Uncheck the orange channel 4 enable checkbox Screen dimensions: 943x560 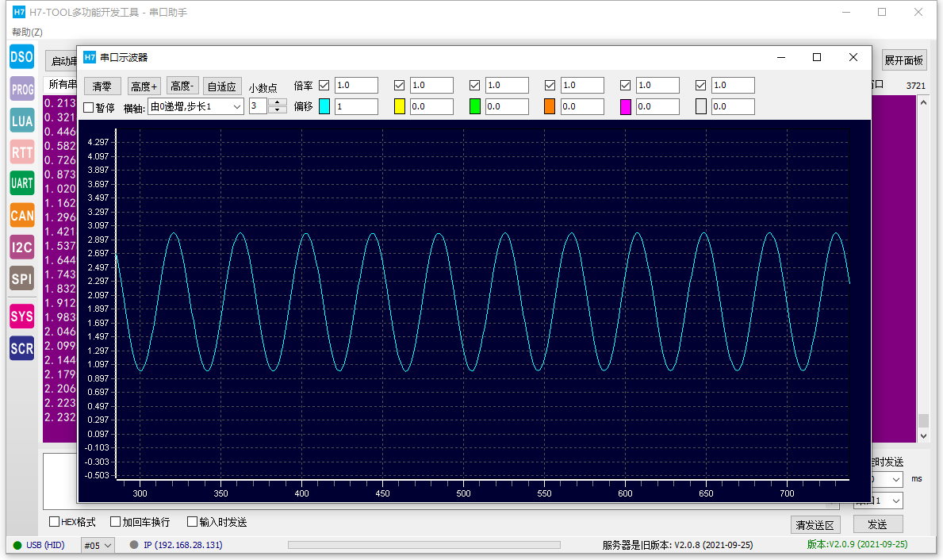550,86
